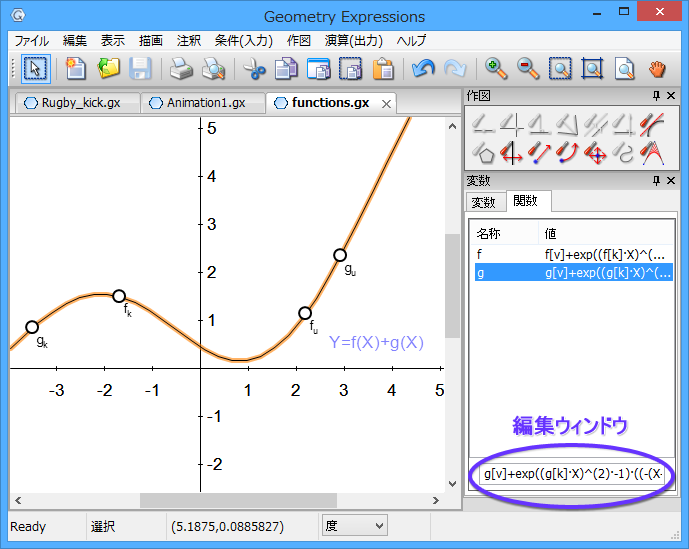This screenshot has width=689, height=549.
Task: Open print preview
Action: 213,69
